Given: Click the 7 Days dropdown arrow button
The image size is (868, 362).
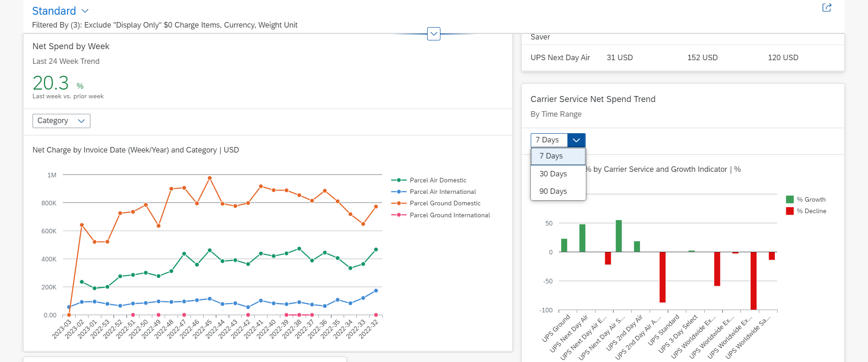Looking at the screenshot, I should (576, 140).
